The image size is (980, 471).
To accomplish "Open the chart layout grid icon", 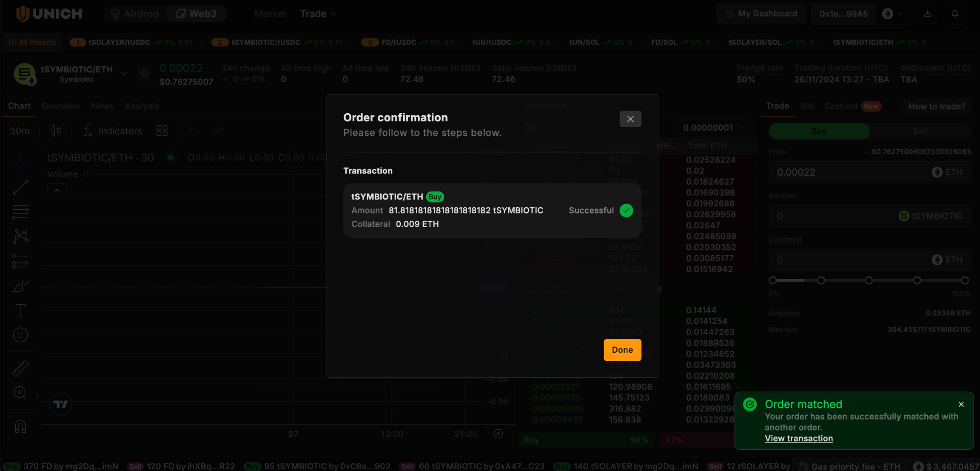I will click(x=162, y=131).
